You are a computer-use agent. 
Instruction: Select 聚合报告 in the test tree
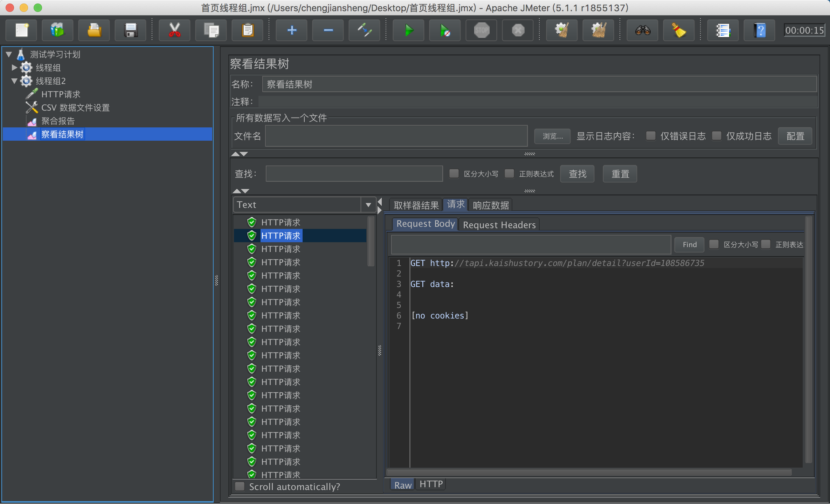pos(58,121)
